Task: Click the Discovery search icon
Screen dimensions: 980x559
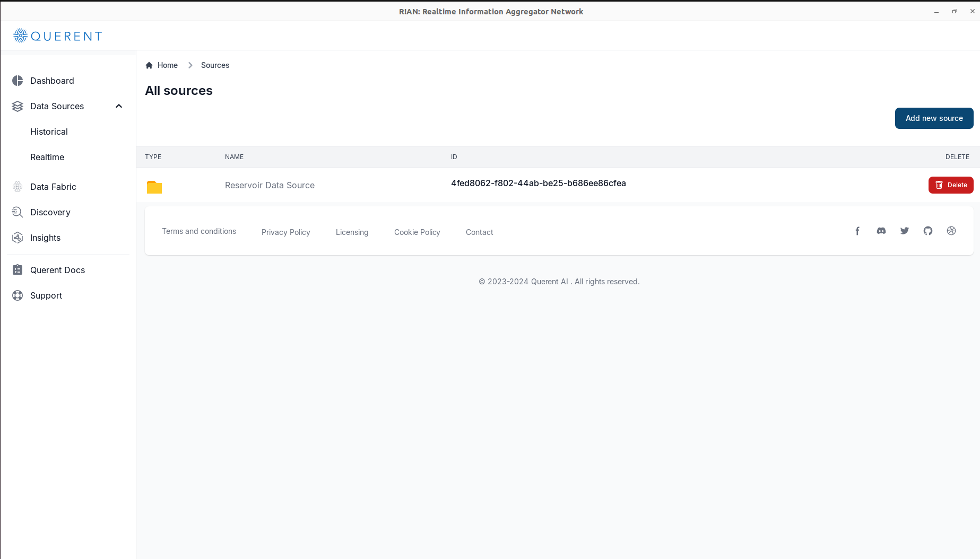Action: [18, 212]
